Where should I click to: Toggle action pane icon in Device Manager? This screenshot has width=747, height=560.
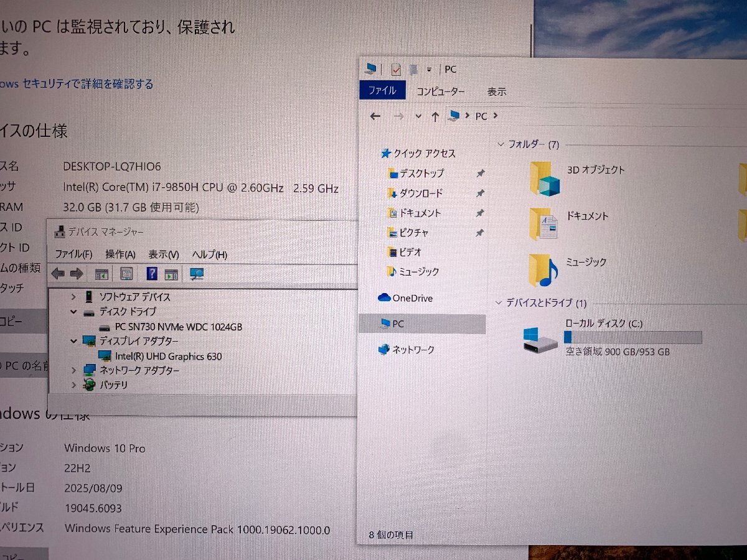tap(171, 274)
